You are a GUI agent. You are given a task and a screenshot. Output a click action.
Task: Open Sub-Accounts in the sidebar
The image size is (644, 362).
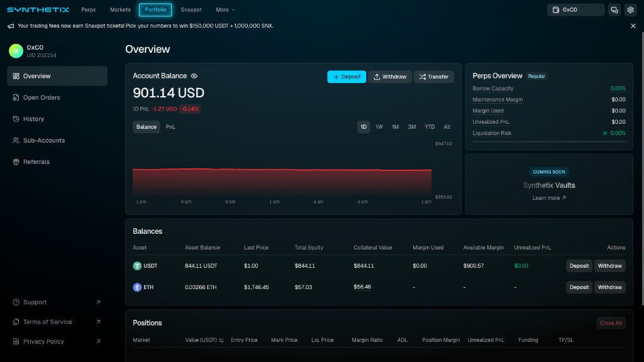pyautogui.click(x=57, y=140)
